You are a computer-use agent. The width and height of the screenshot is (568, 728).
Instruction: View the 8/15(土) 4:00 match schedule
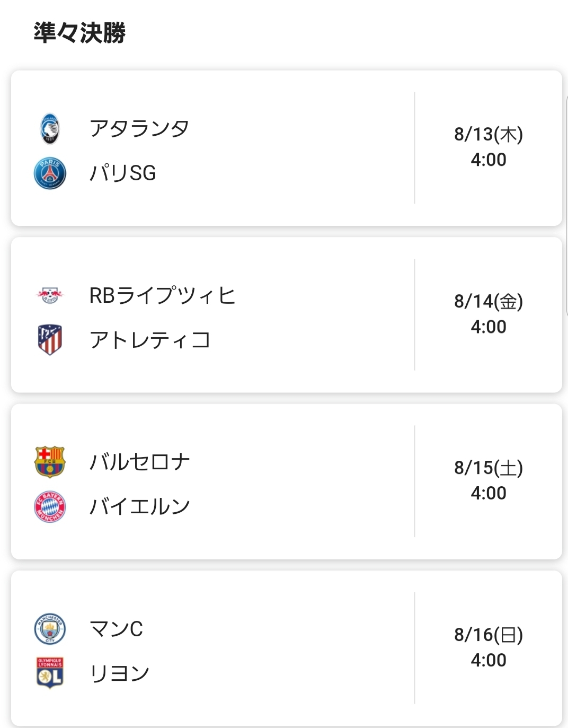[x=489, y=480]
